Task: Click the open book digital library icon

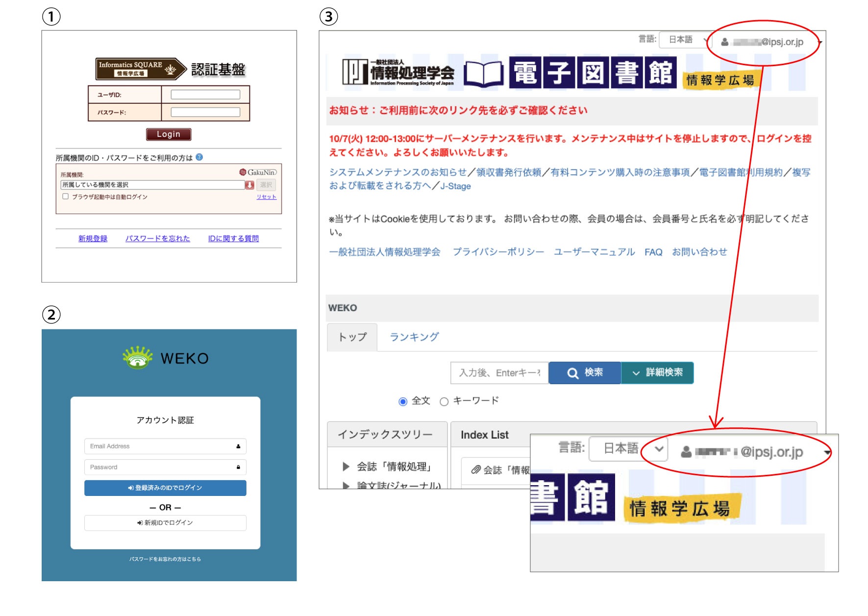Action: coord(483,74)
